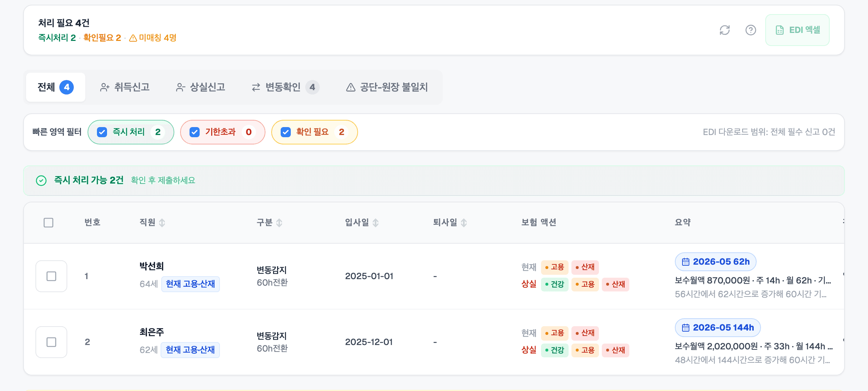Click the check-circle icon beside 즉시 처리 가능 2건
868x391 pixels.
[x=41, y=180]
